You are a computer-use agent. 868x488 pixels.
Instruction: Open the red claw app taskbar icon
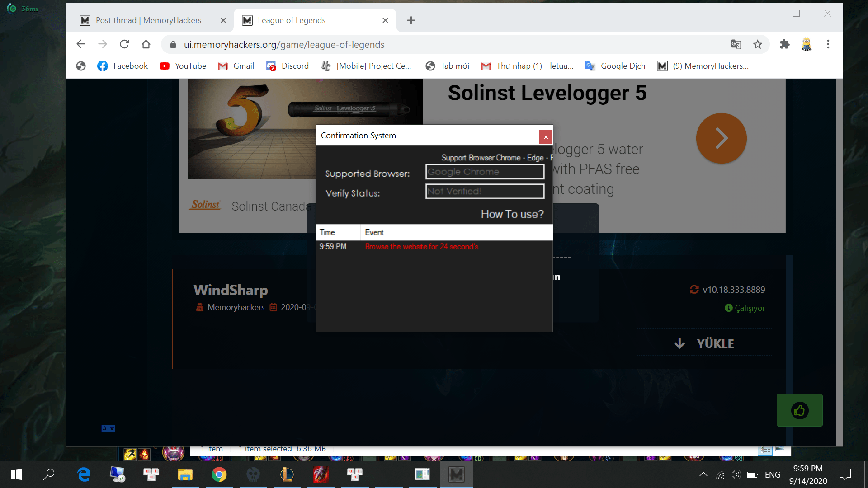[321, 474]
